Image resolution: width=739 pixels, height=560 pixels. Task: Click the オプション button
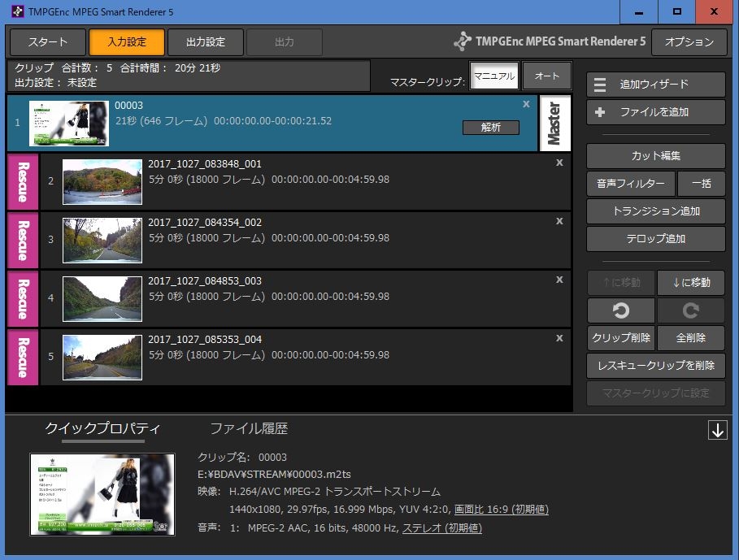(x=689, y=42)
